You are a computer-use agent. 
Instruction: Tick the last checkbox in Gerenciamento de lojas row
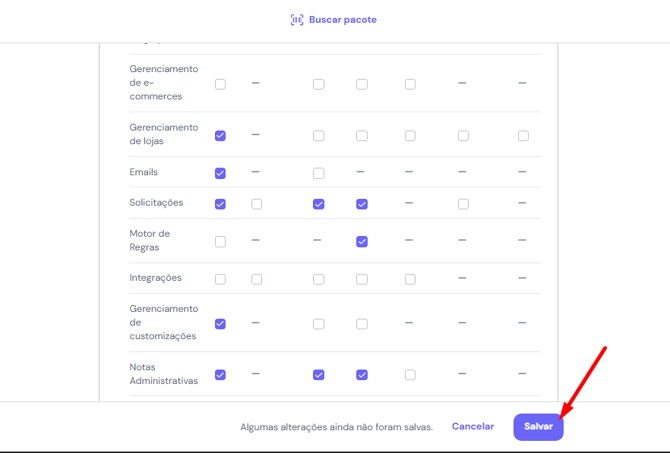[x=523, y=135]
